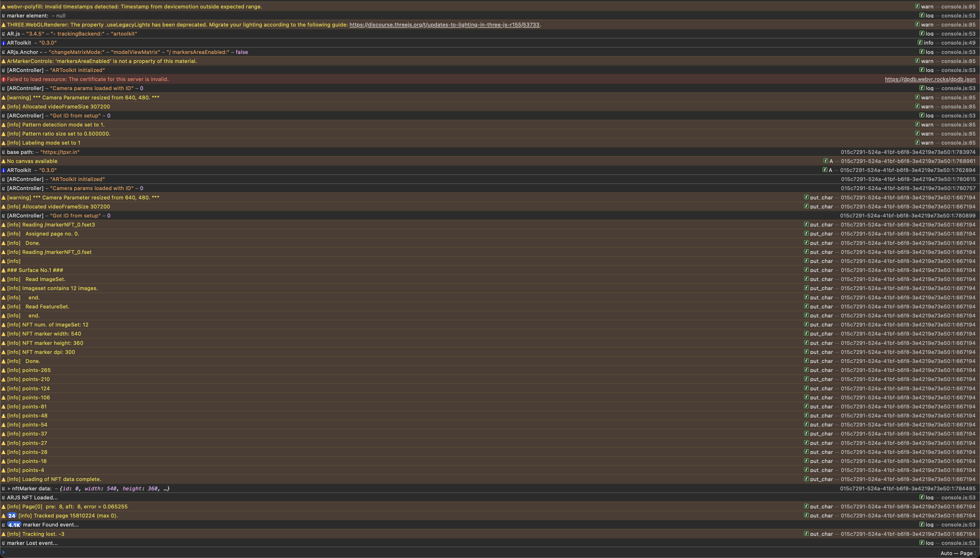
Task: Open the dpdb.webvr.rocks/dpdb.json resource link
Action: coord(930,79)
